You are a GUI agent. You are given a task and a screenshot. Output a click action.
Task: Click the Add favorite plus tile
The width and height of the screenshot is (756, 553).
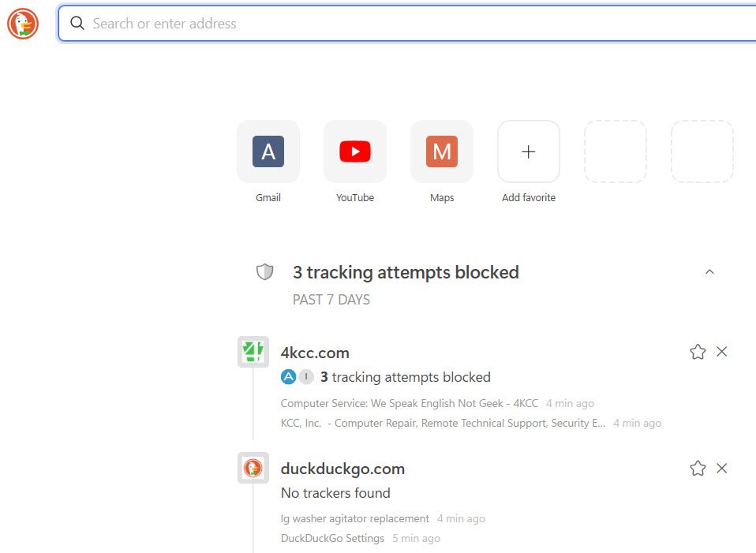click(529, 151)
